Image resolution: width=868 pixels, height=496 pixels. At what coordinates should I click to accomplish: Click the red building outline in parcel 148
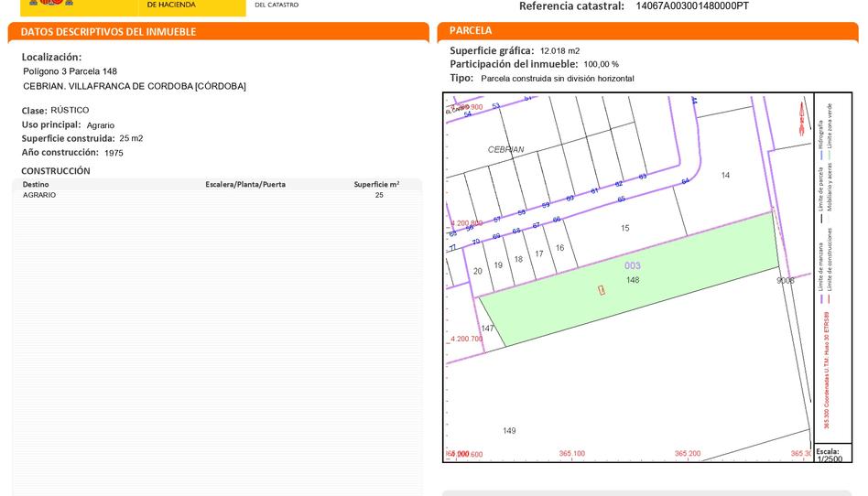(602, 290)
